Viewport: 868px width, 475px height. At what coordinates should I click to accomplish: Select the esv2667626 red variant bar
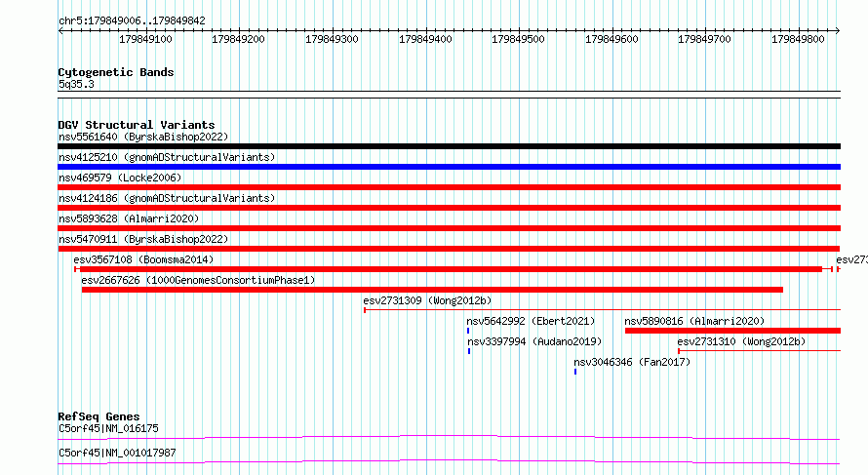click(432, 290)
